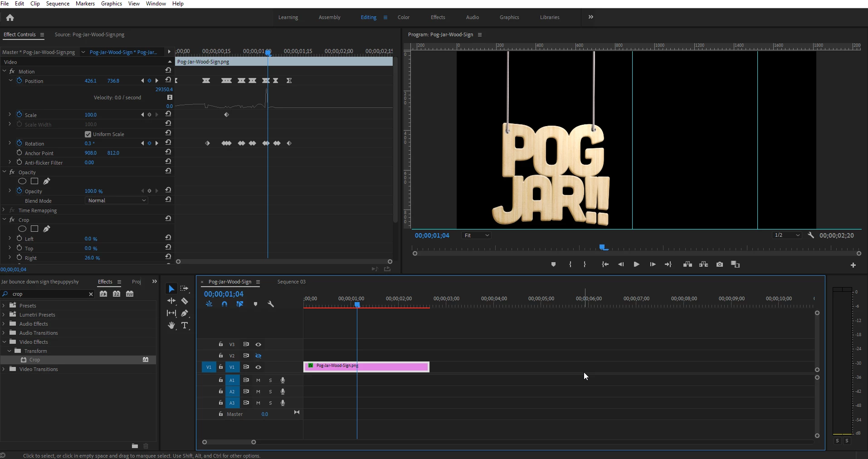Select the Ripple Edit tool
The image size is (868, 459).
(x=171, y=301)
